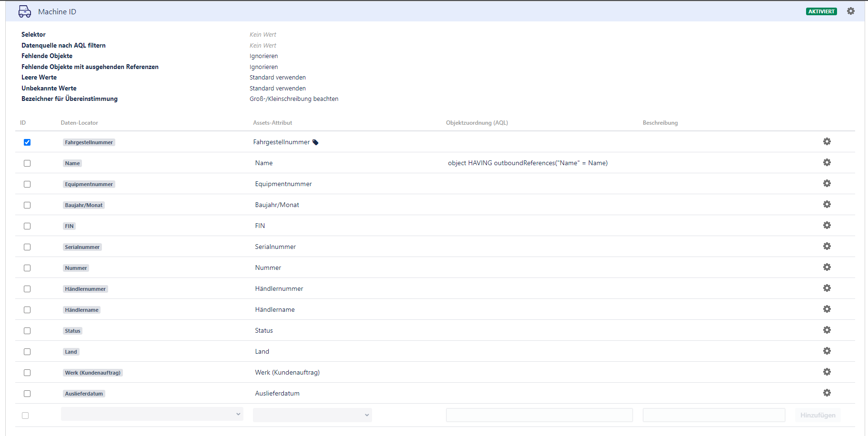This screenshot has height=436, width=868.
Task: Open gear menu for Händlernummer row
Action: pyautogui.click(x=827, y=288)
